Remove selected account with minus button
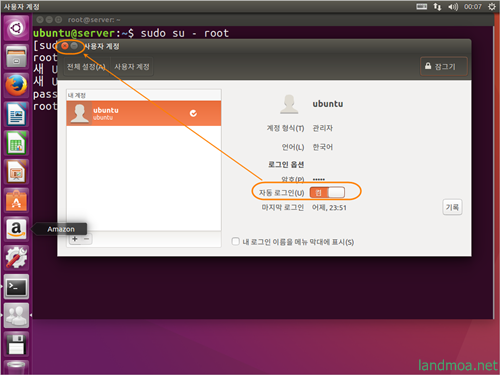 tap(87, 239)
